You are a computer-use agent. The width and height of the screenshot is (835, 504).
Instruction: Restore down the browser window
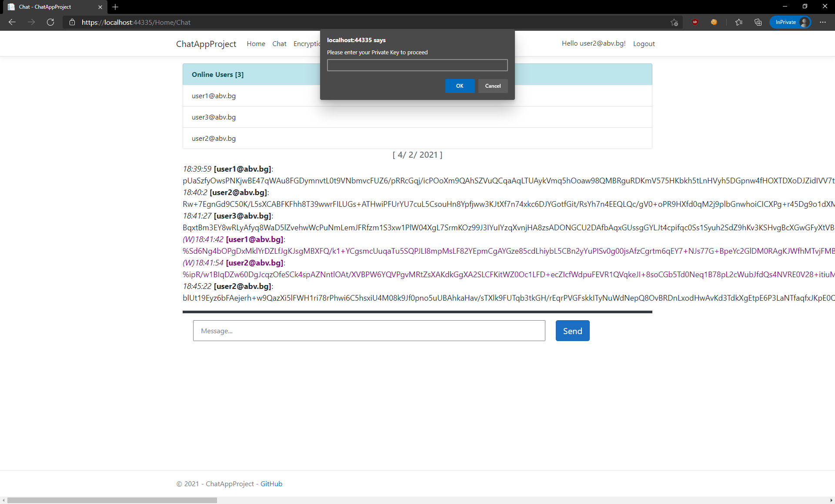pos(805,7)
